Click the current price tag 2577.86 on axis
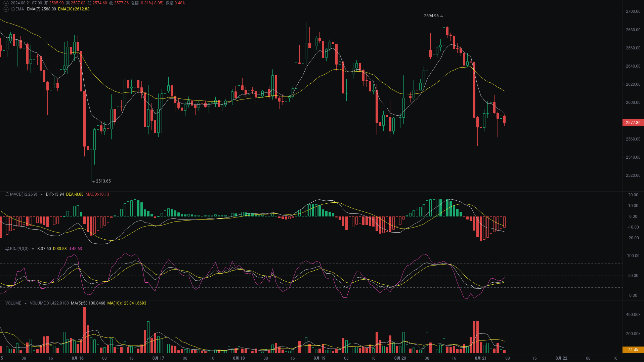This screenshot has height=362, width=644. (x=634, y=123)
